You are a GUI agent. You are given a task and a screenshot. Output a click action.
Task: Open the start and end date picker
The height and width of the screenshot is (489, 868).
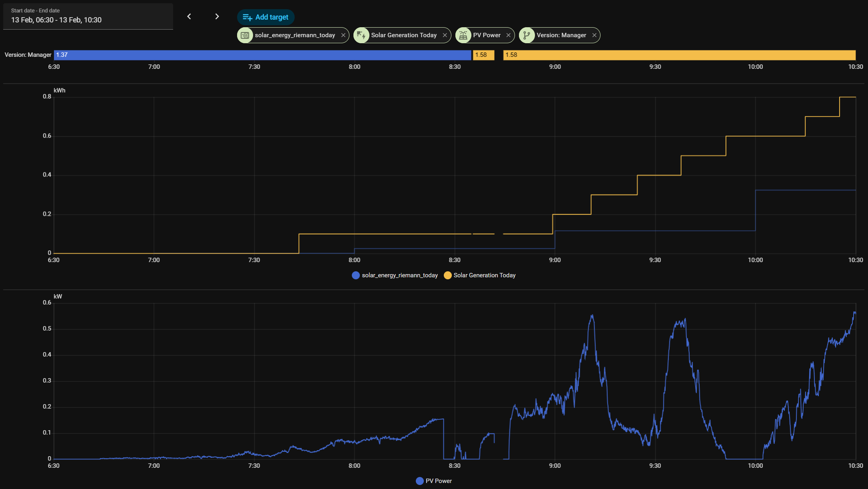[x=88, y=16]
